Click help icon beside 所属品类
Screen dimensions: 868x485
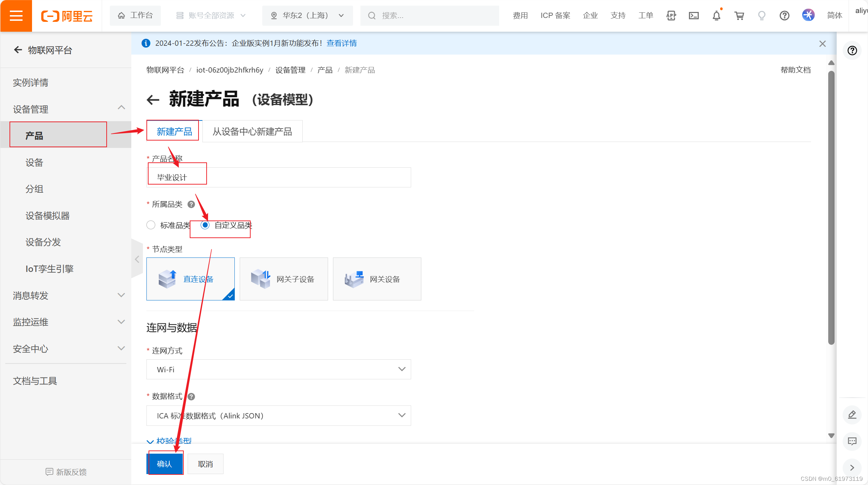coord(191,204)
